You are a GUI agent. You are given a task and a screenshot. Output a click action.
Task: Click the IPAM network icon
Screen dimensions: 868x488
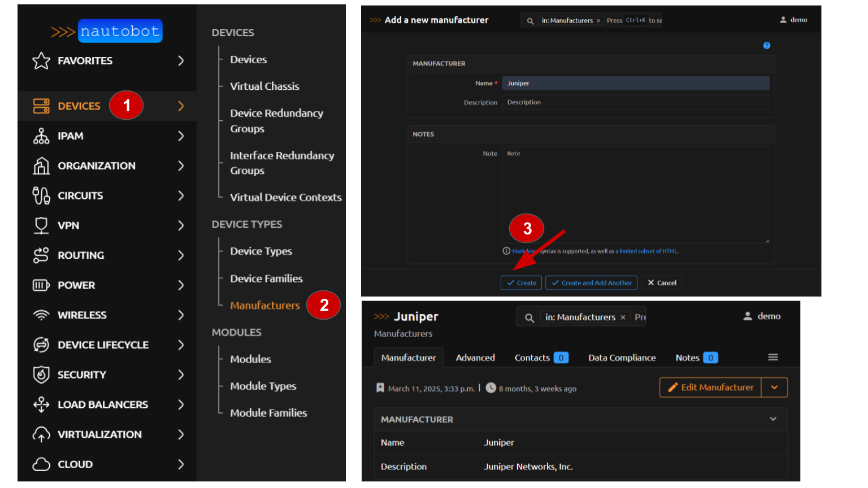[41, 136]
